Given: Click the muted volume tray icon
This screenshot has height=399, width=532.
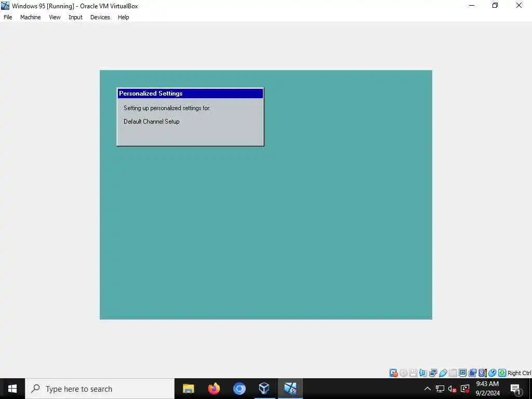Looking at the screenshot, I should pos(453,389).
